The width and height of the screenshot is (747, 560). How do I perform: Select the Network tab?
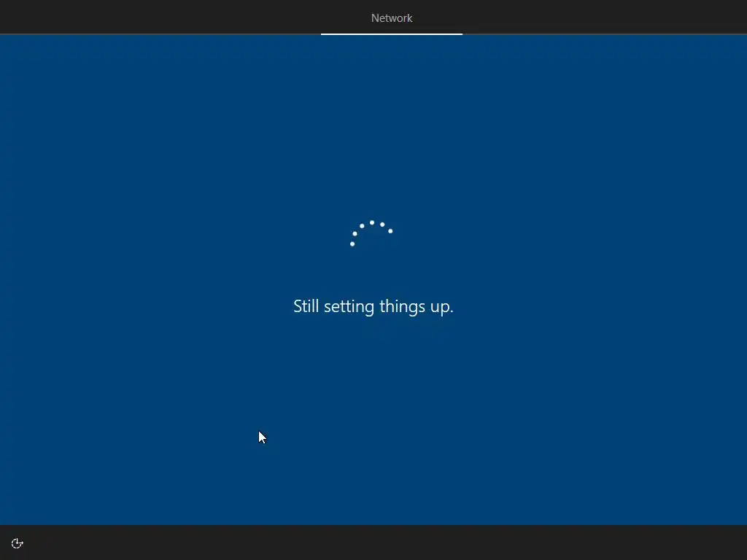392,18
